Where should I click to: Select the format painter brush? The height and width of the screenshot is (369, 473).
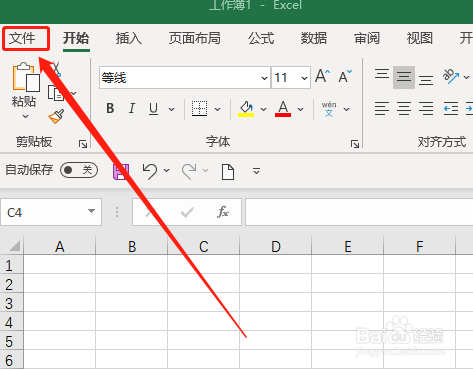56,116
